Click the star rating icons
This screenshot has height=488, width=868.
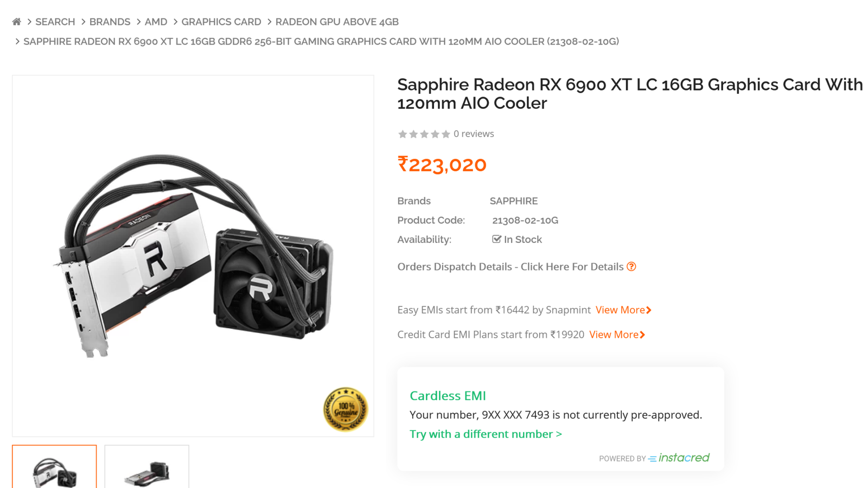pyautogui.click(x=424, y=134)
